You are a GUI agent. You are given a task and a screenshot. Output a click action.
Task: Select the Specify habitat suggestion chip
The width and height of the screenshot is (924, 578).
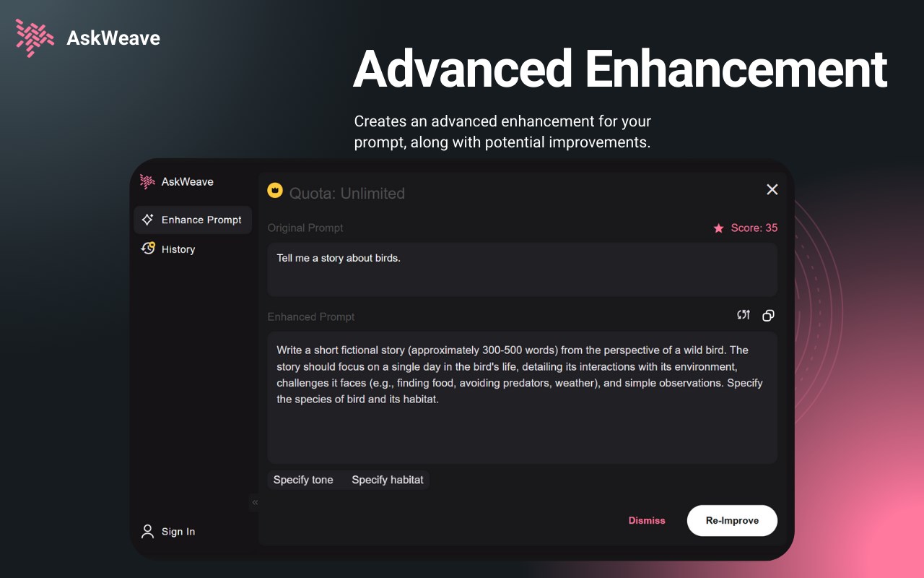click(x=388, y=480)
